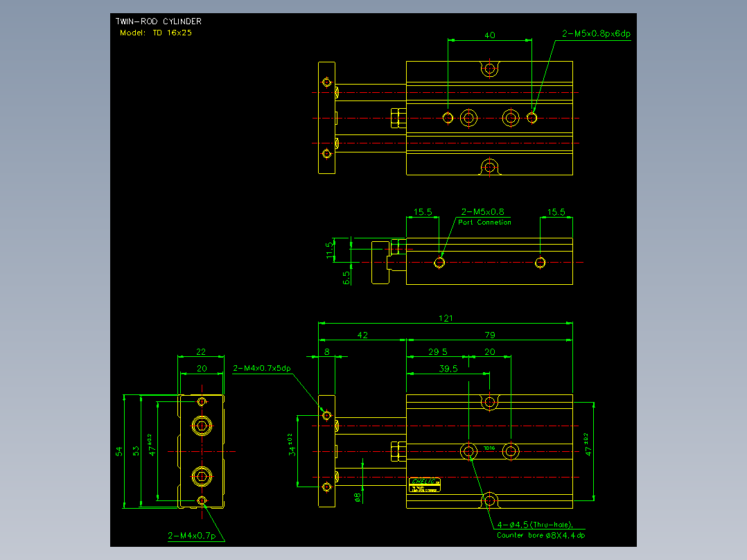747x560 pixels.
Task: Select the "Model: TD 16x25" label
Action: 156,33
